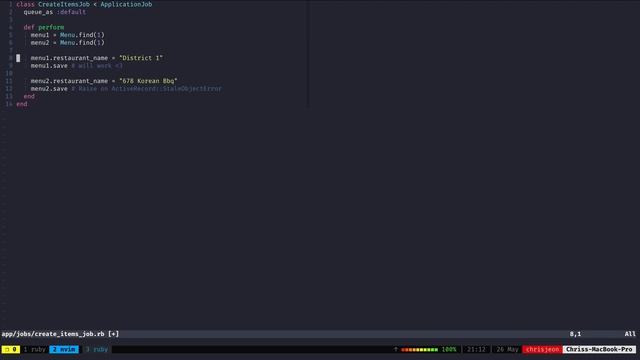Screen dimensions: 640x360
Task: Click the "678 Korean Bbq" string
Action: pos(148,81)
